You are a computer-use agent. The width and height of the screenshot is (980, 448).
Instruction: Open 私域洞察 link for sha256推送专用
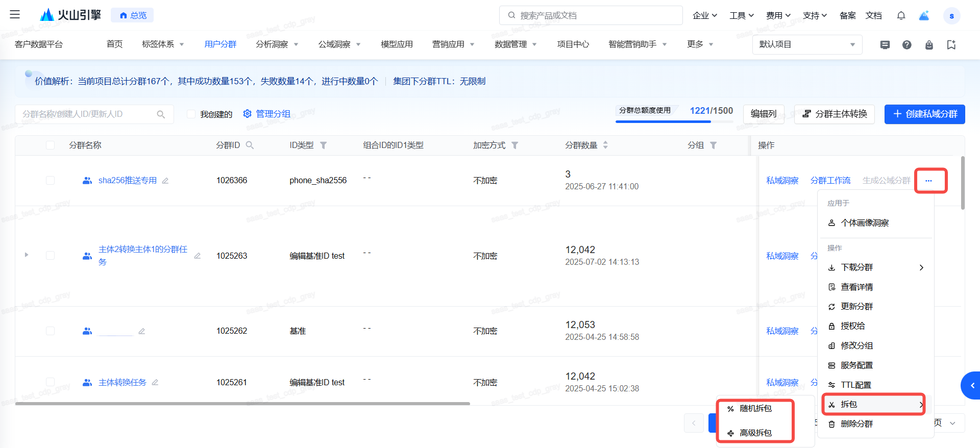pos(782,181)
